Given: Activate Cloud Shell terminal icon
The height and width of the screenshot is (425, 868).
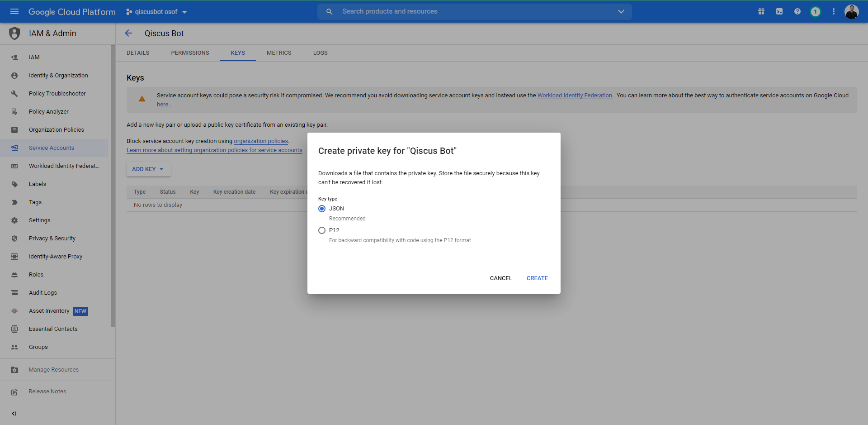Looking at the screenshot, I should coord(779,11).
